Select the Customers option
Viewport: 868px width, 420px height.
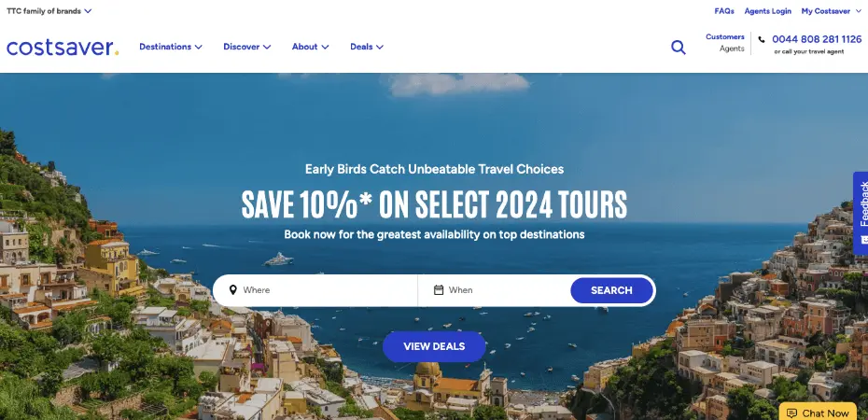click(x=725, y=37)
